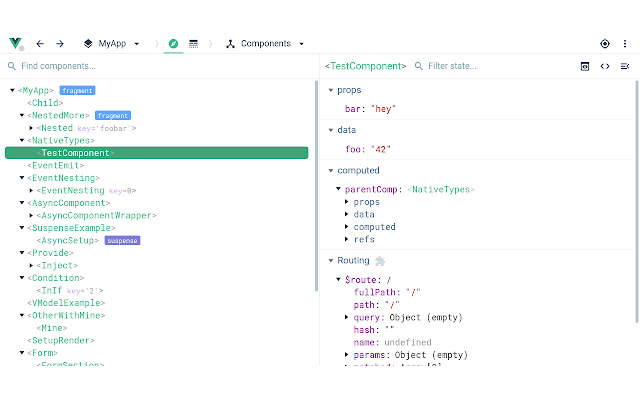Viewport: 640px width, 400px height.
Task: Click the state options list icon
Action: (x=625, y=66)
